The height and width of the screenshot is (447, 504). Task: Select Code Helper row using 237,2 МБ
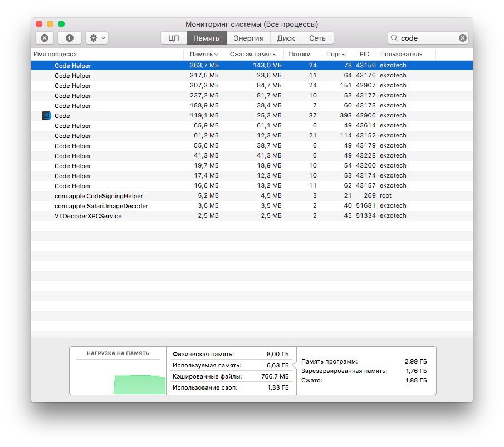pos(252,95)
